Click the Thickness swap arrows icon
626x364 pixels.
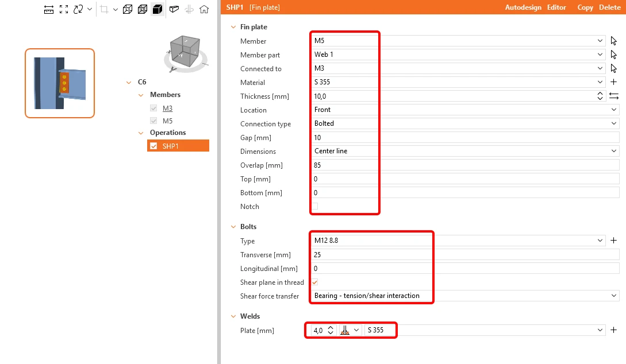tap(614, 96)
